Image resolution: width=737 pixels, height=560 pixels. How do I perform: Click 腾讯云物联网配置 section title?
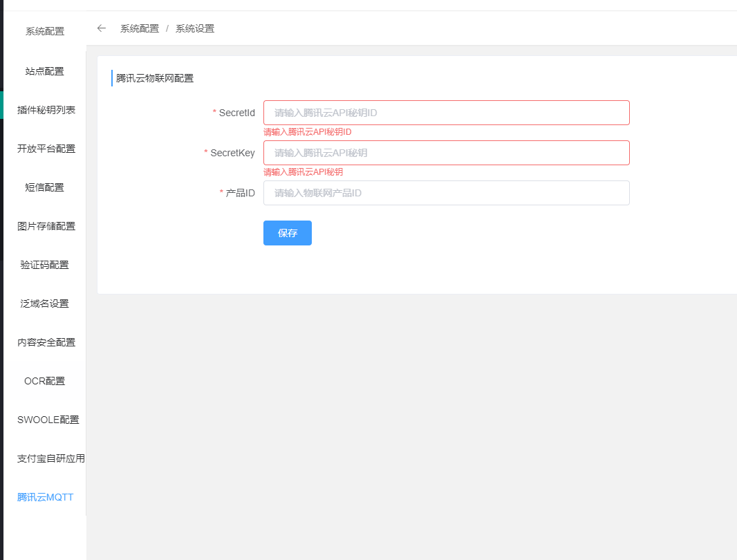coord(155,79)
